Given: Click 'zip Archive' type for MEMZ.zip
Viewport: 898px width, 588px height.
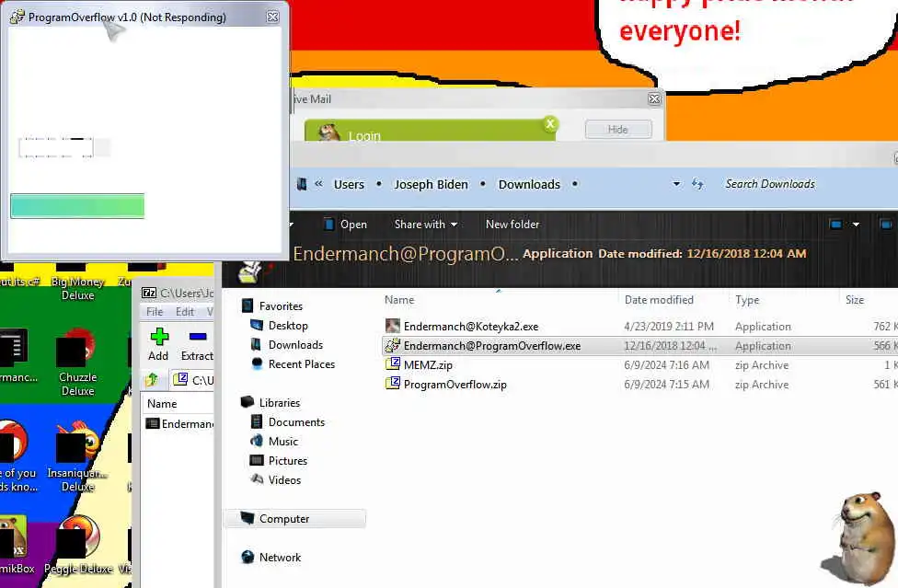Looking at the screenshot, I should pyautogui.click(x=762, y=365).
